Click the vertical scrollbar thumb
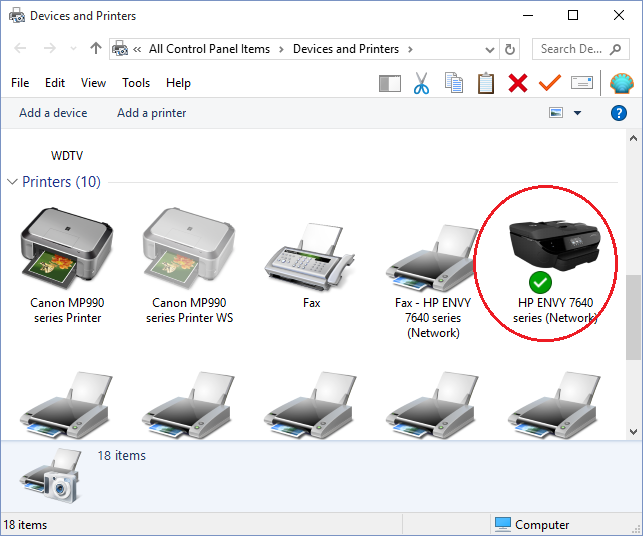The width and height of the screenshot is (643, 536). pos(633,317)
